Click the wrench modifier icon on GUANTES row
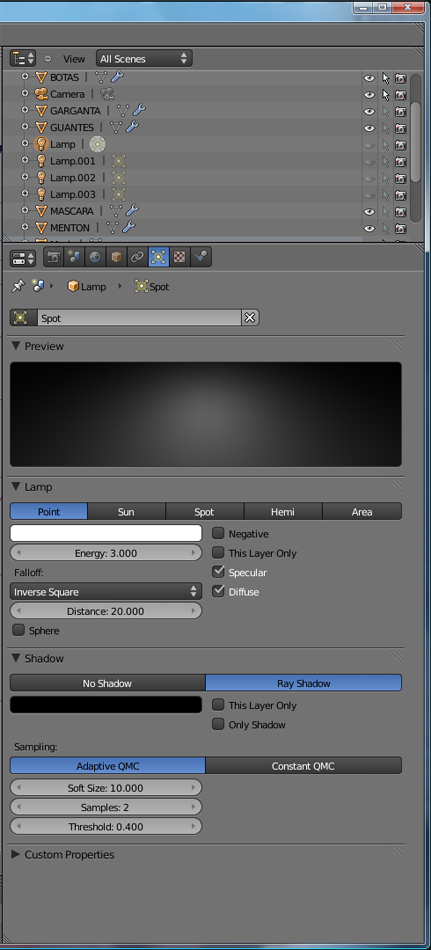Screen dimensions: 431x950 click(x=132, y=127)
